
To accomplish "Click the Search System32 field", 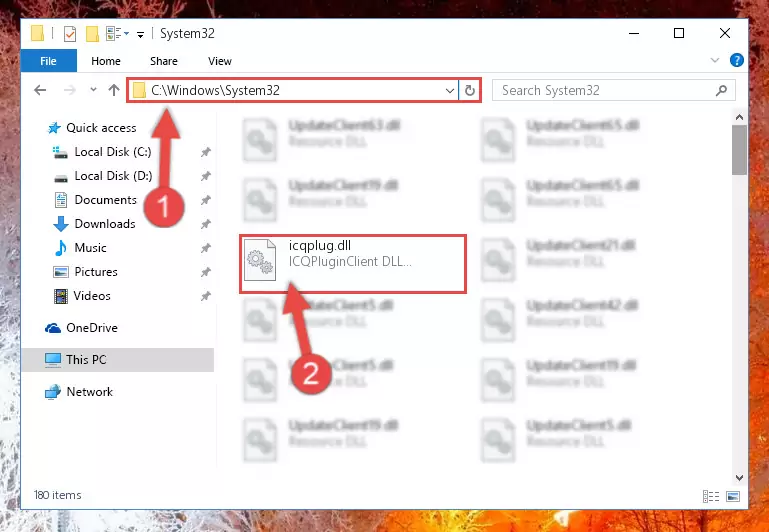I will [614, 90].
